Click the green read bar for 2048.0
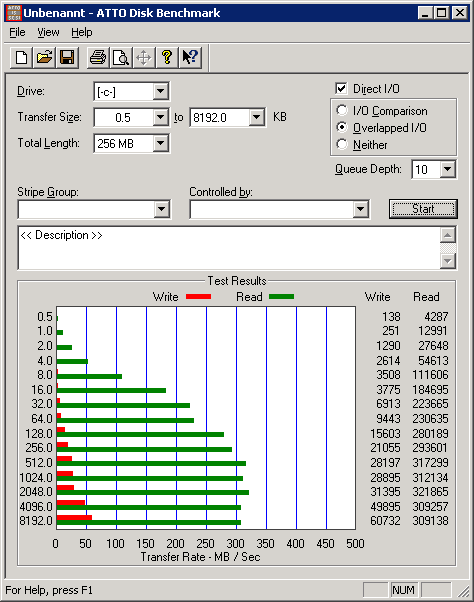 click(153, 493)
